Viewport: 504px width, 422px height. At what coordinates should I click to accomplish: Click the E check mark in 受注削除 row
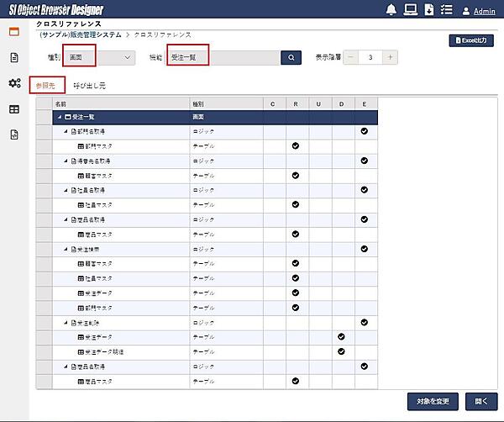(x=365, y=322)
